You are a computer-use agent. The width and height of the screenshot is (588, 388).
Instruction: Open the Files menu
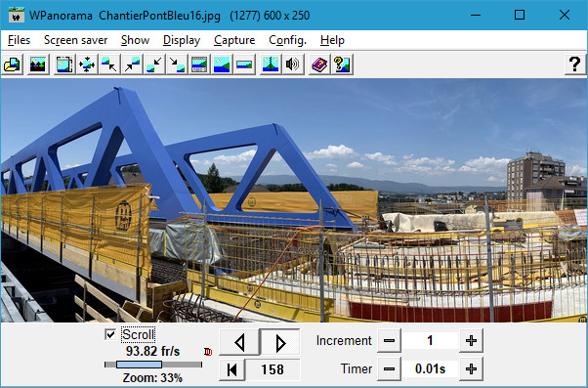coord(19,40)
